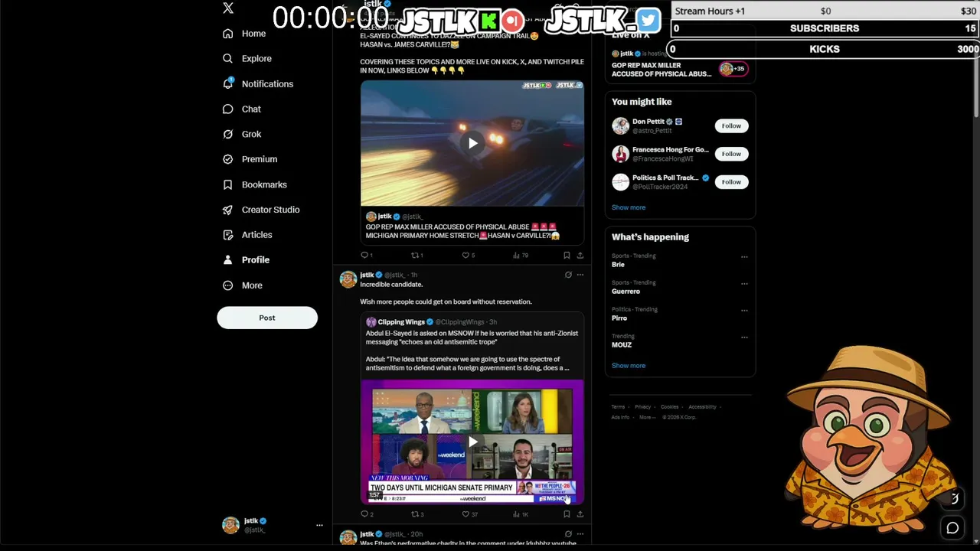The width and height of the screenshot is (980, 551).
Task: Open more options on the 20h post
Action: click(x=580, y=533)
